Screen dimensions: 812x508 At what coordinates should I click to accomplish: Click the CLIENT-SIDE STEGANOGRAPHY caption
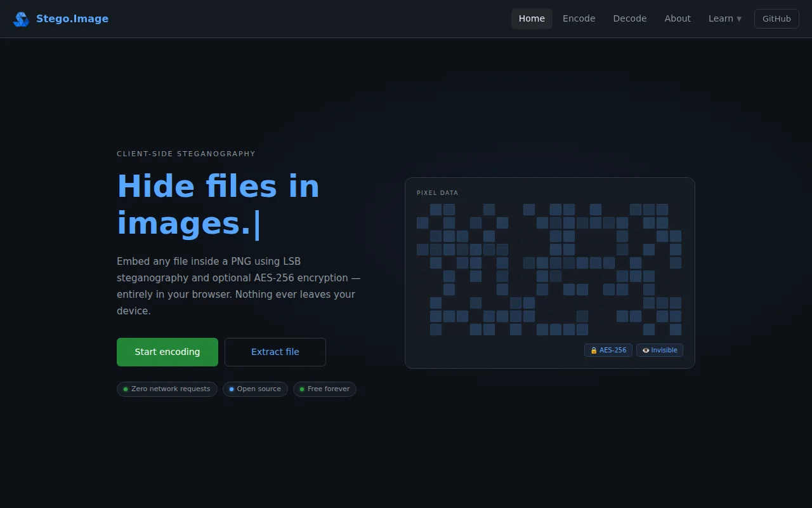[186, 154]
